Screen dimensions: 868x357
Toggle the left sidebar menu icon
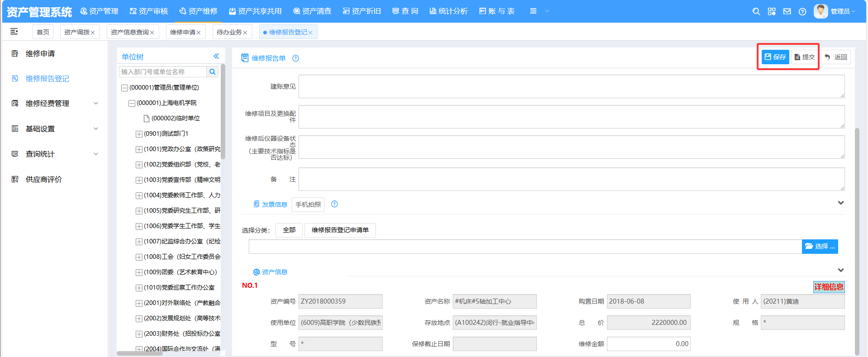[x=14, y=31]
